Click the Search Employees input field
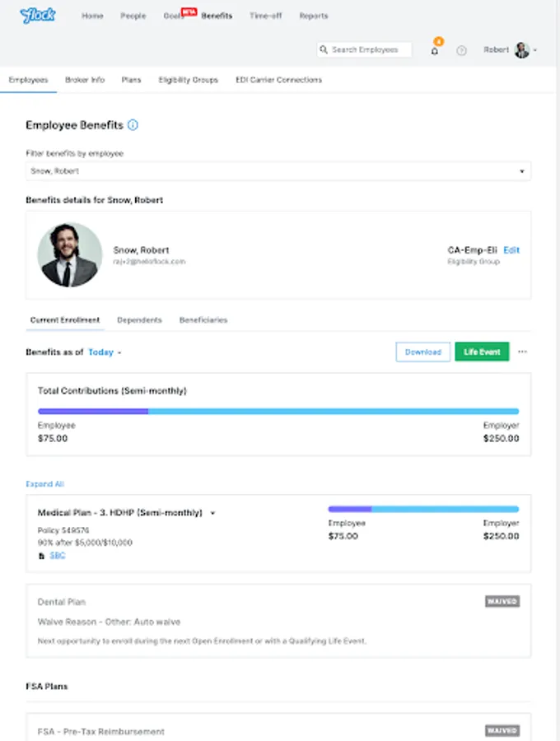Screen dimensions: 560x741 (x=370, y=50)
